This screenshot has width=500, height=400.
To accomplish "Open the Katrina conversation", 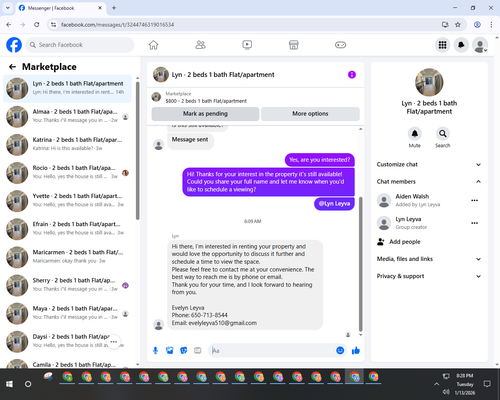I will pyautogui.click(x=67, y=145).
